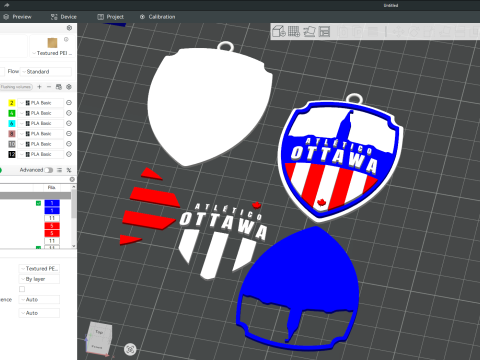Open filament settings gear next to sync icon

click(x=69, y=87)
